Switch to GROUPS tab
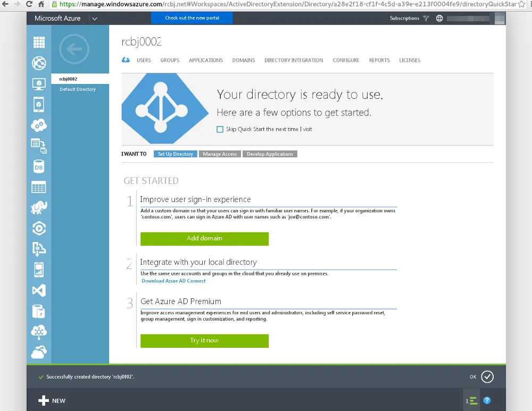Screen dimensions: 532x411 point(170,60)
